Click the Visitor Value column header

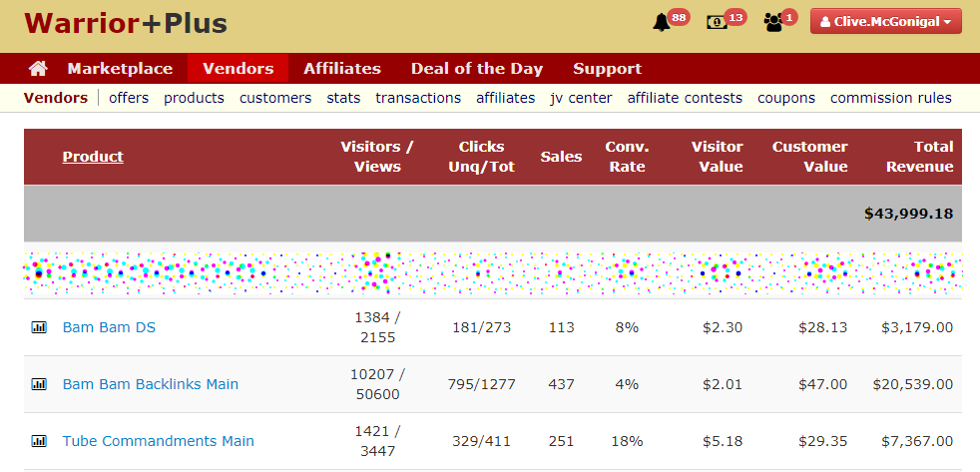(x=717, y=157)
